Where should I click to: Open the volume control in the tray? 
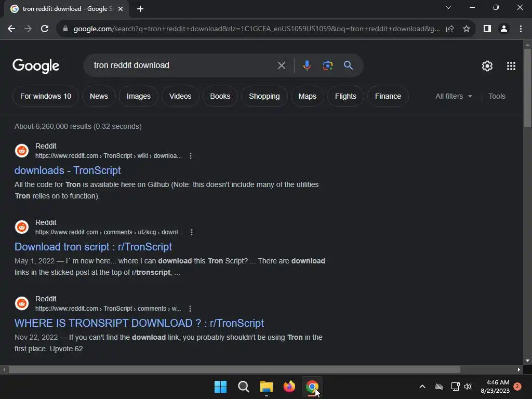468,387
